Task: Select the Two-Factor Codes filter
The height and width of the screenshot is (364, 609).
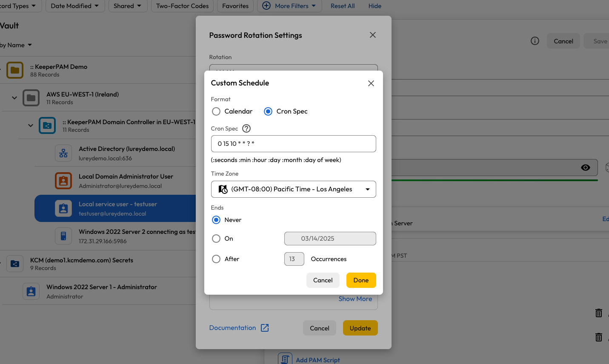Action: click(x=182, y=6)
